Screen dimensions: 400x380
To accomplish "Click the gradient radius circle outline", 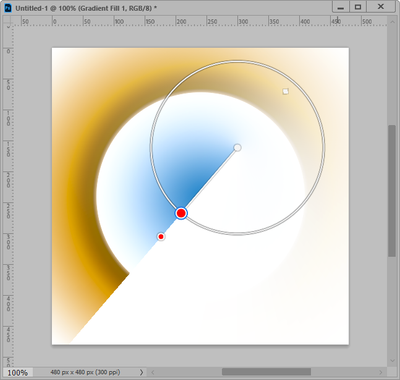I will (237, 61).
